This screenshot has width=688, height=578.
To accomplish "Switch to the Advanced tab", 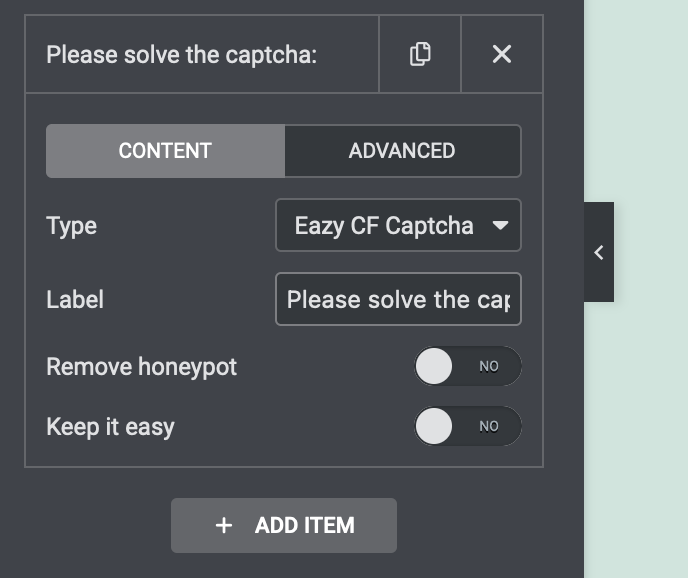I will pyautogui.click(x=402, y=151).
